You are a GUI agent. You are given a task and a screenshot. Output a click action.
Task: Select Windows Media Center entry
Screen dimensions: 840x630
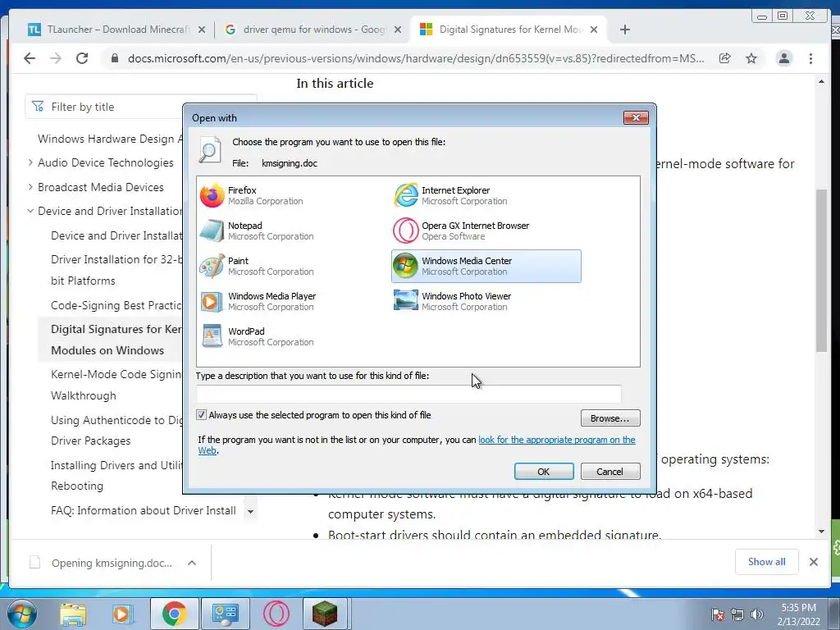pyautogui.click(x=486, y=267)
